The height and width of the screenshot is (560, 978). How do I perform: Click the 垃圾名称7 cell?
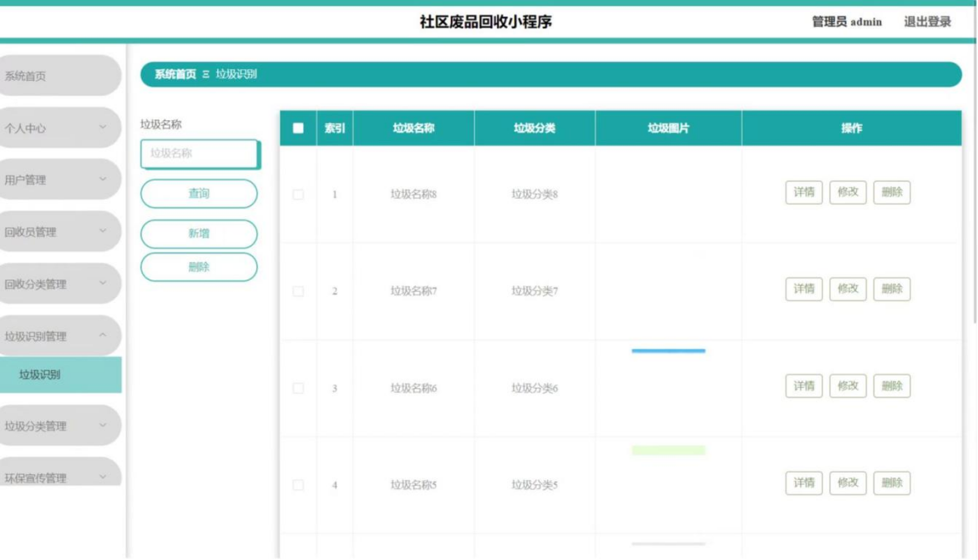413,291
